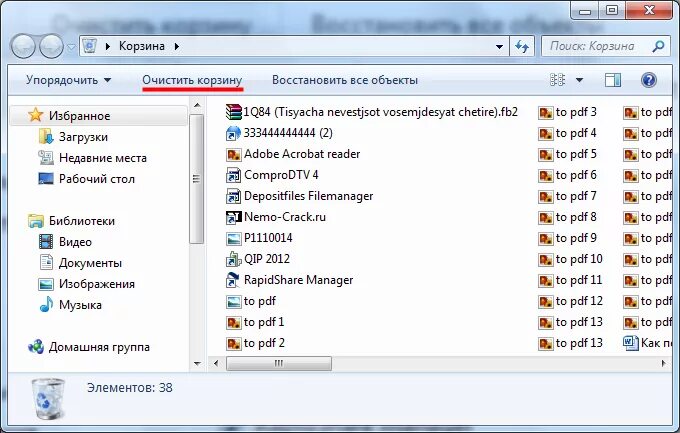This screenshot has width=680, height=433.
Task: Click the Back navigation arrow button
Action: [x=23, y=46]
